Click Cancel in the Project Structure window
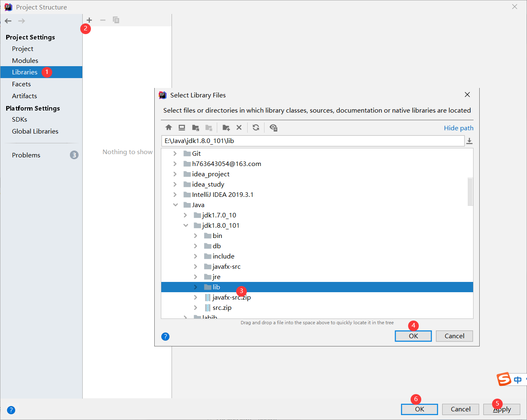Screen dimensions: 527x420 [x=461, y=409]
